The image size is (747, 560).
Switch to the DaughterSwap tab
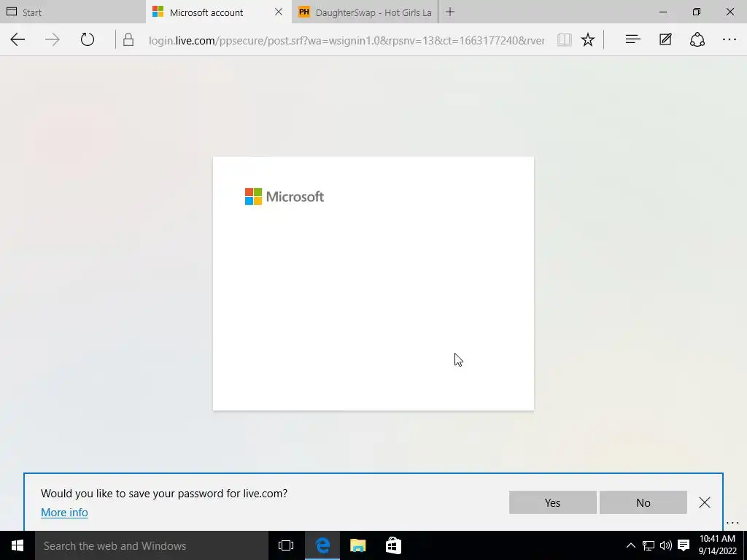365,12
